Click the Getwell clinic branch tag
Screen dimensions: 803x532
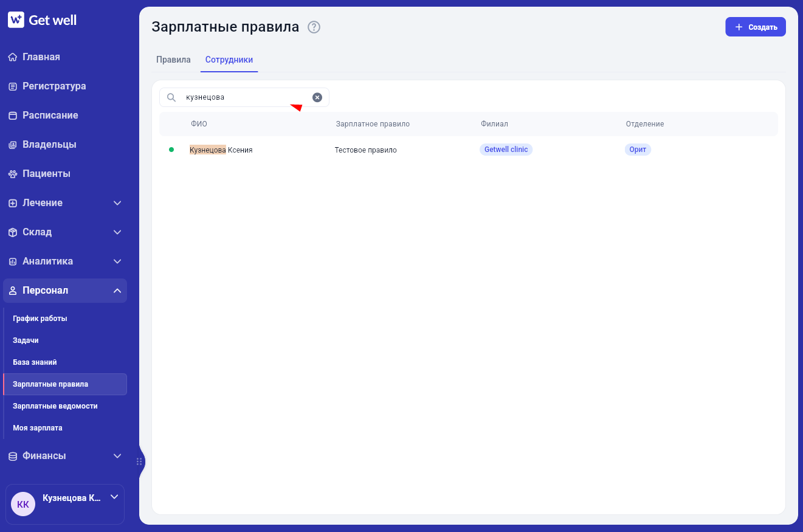pyautogui.click(x=506, y=150)
